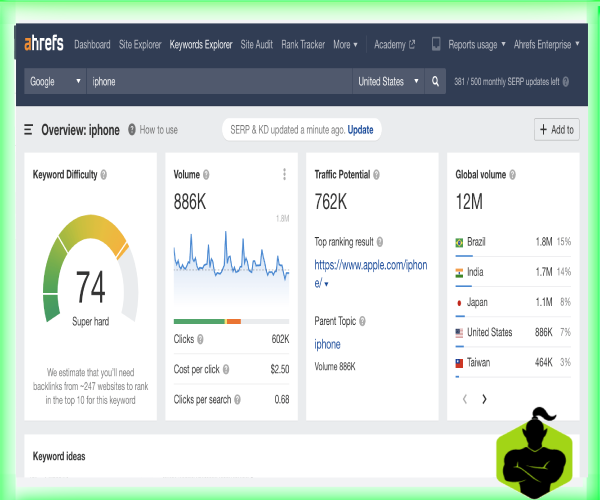Click the How to use help link
The image size is (600, 500).
pos(153,130)
